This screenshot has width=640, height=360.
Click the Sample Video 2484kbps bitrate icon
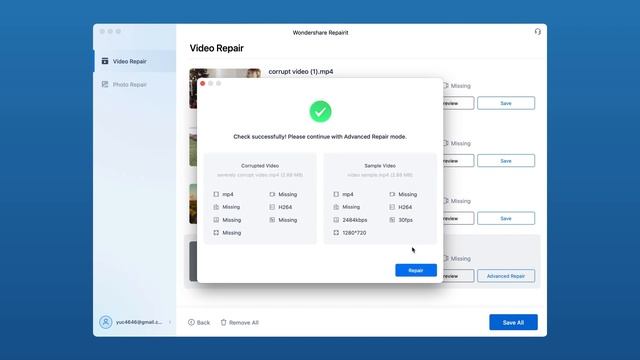pos(336,220)
